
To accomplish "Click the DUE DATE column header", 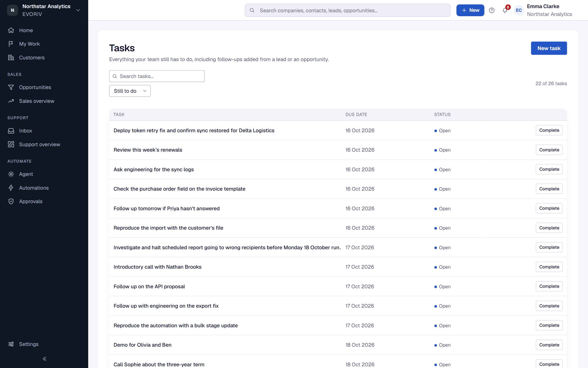I will tap(356, 115).
